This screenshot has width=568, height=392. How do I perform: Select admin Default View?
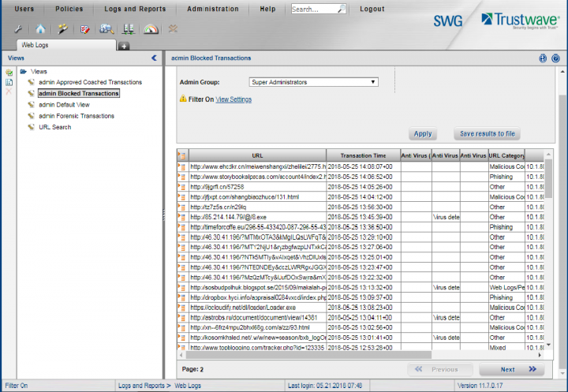(x=64, y=105)
